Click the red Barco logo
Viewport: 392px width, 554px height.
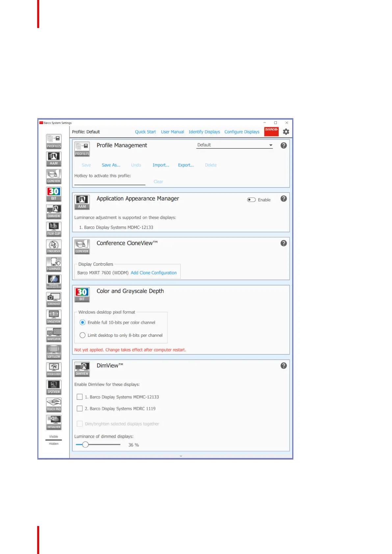pyautogui.click(x=272, y=132)
